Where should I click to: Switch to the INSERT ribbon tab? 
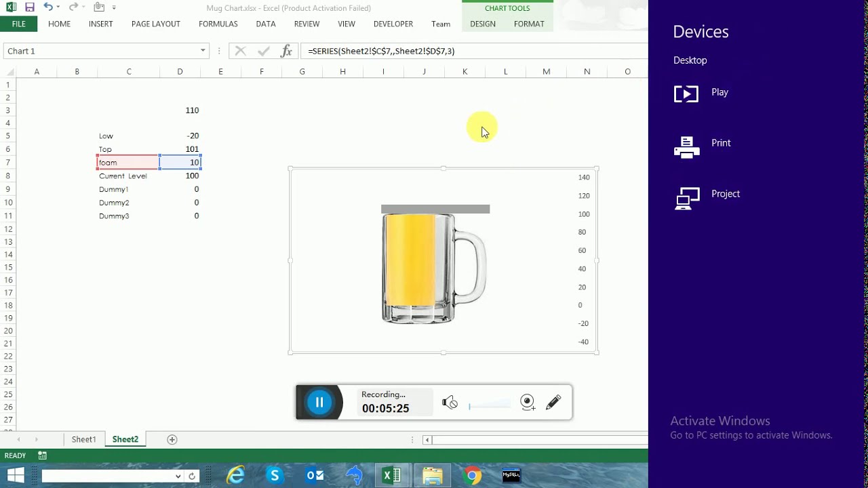(100, 24)
